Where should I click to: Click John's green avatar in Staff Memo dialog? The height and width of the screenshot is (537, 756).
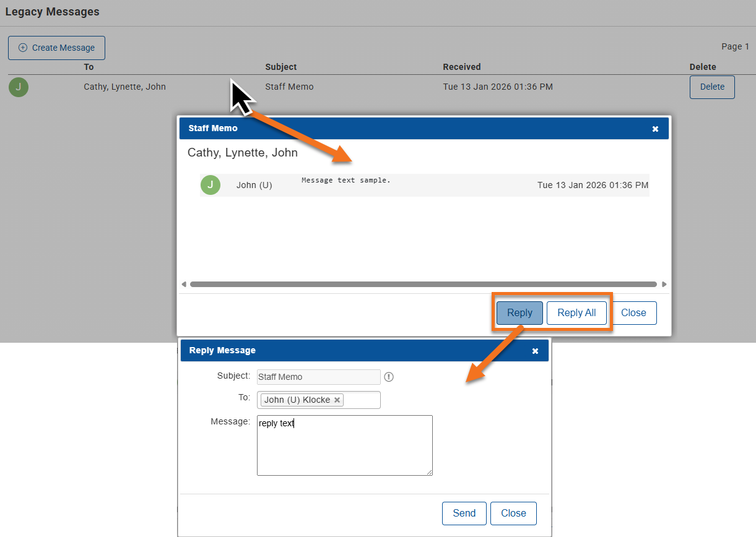211,185
